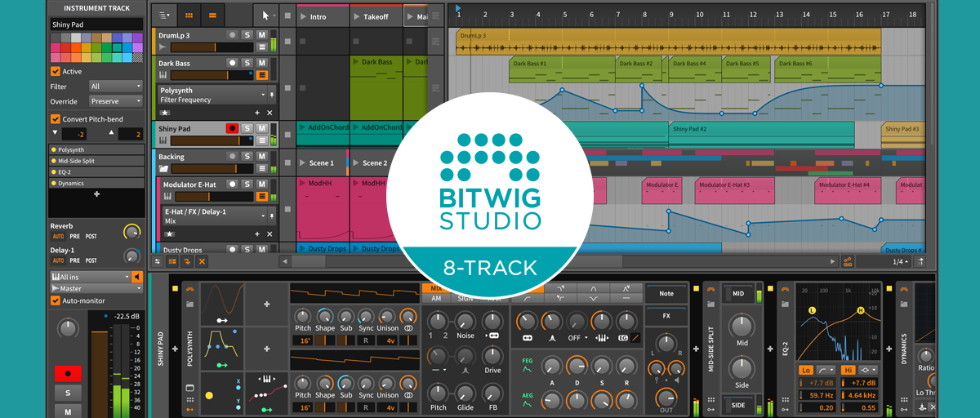This screenshot has width=980, height=418.
Task: Open the Override dropdown set to Preserve
Action: coord(116,101)
